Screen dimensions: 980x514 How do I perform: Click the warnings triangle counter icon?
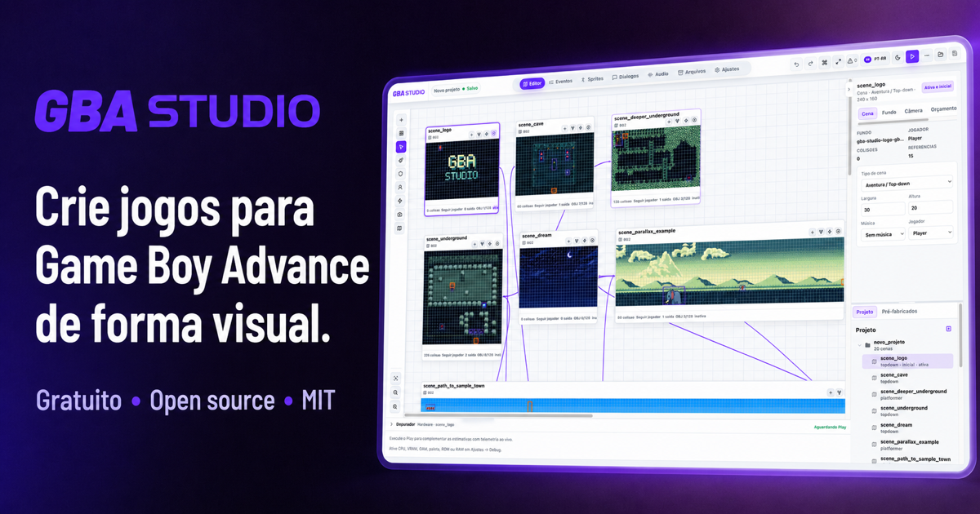tap(852, 60)
